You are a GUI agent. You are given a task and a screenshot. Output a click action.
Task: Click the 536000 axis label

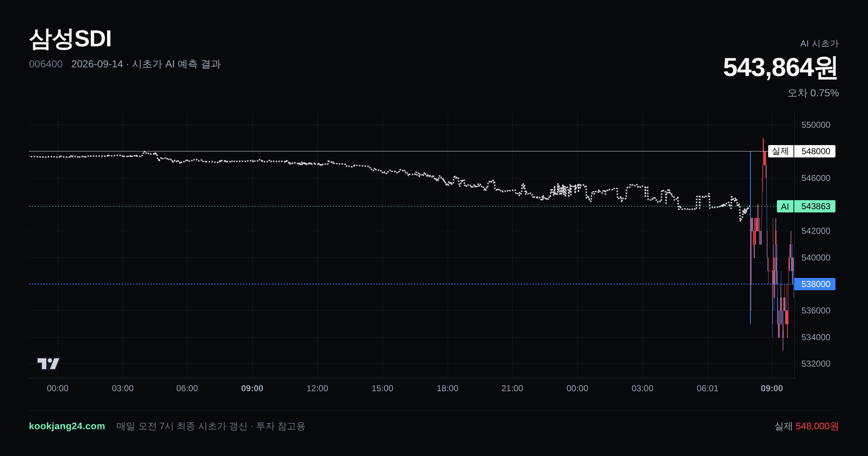click(816, 311)
